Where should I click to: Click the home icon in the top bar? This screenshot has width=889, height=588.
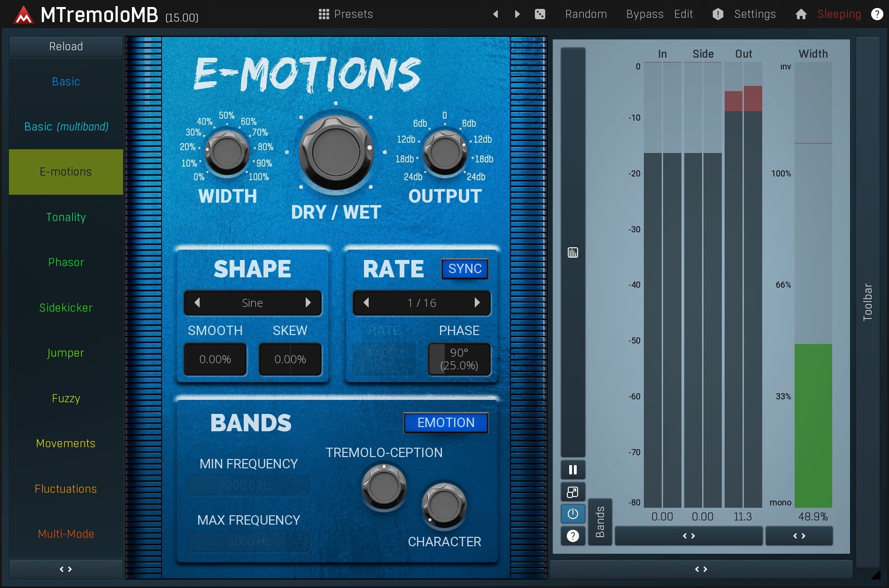pos(801,14)
